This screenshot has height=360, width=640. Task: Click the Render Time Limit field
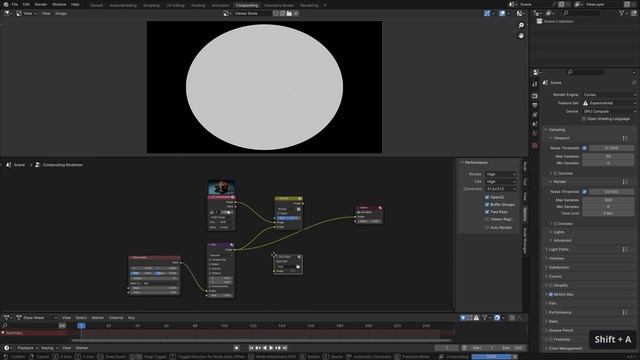click(x=608, y=213)
